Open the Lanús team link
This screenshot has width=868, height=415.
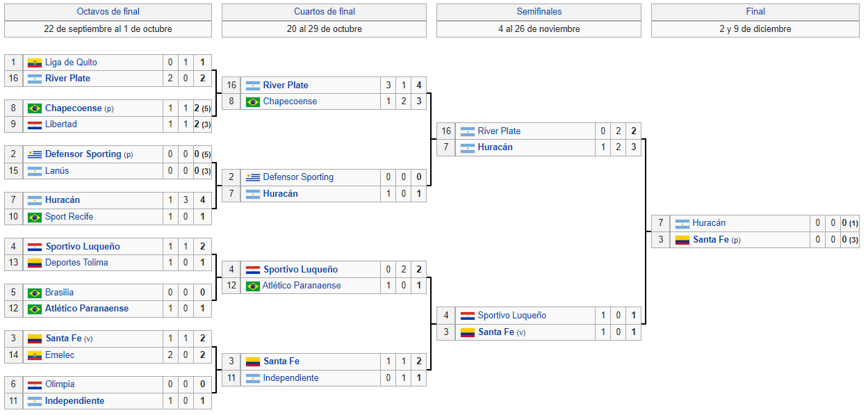(x=57, y=171)
